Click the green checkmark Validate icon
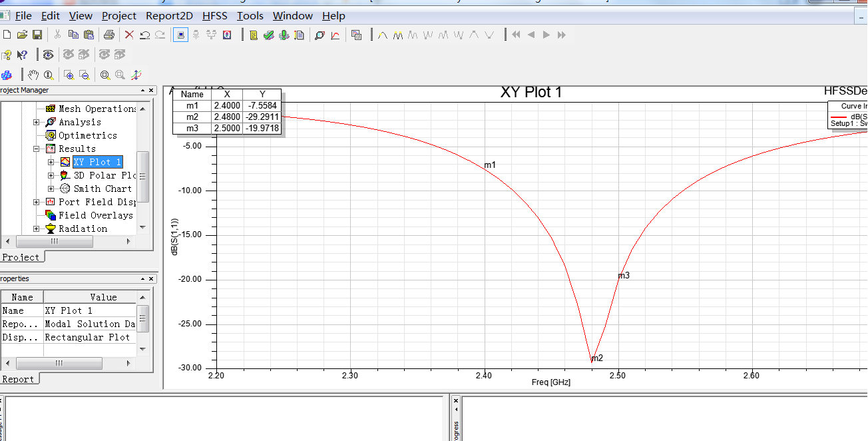This screenshot has height=441, width=868. 269,35
